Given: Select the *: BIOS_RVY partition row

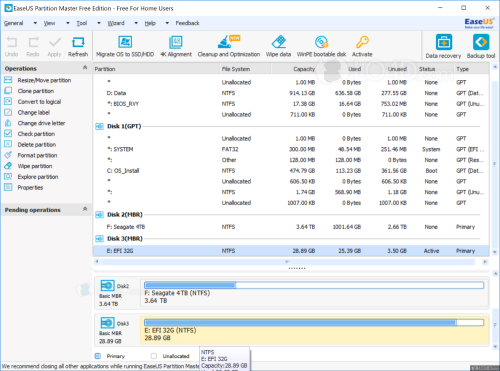Looking at the screenshot, I should coord(291,104).
